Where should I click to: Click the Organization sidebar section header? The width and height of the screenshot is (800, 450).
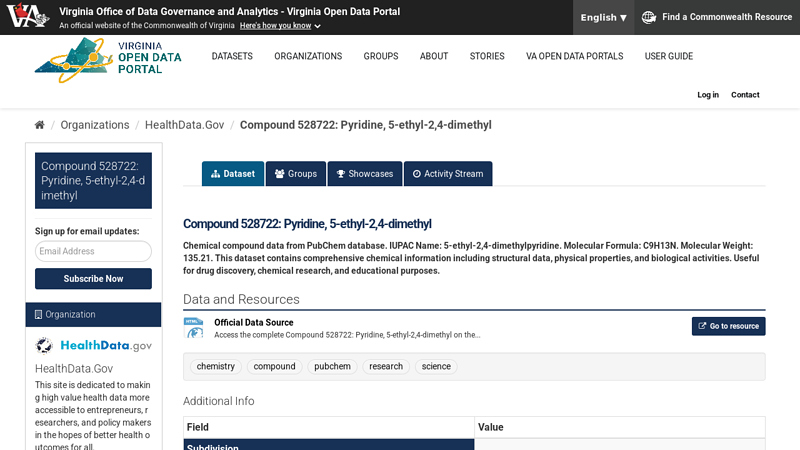point(93,314)
